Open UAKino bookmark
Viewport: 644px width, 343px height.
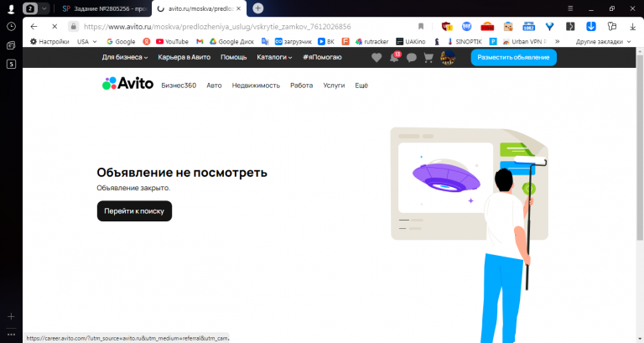tap(411, 41)
